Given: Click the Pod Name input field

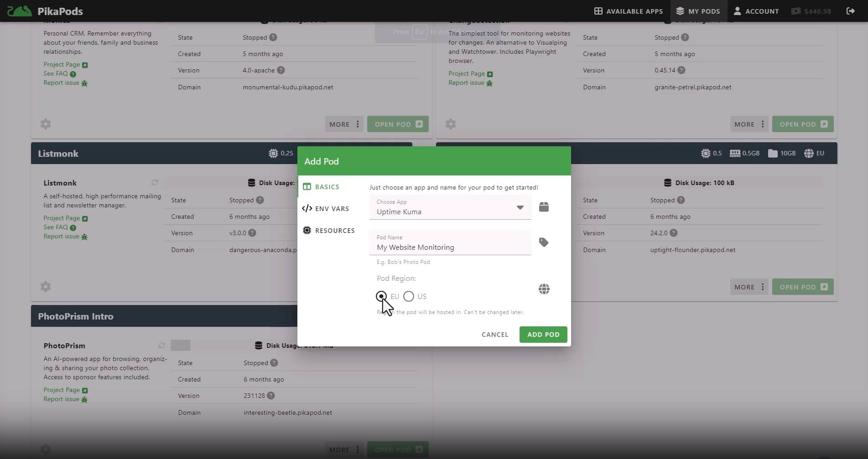Looking at the screenshot, I should pos(450,247).
